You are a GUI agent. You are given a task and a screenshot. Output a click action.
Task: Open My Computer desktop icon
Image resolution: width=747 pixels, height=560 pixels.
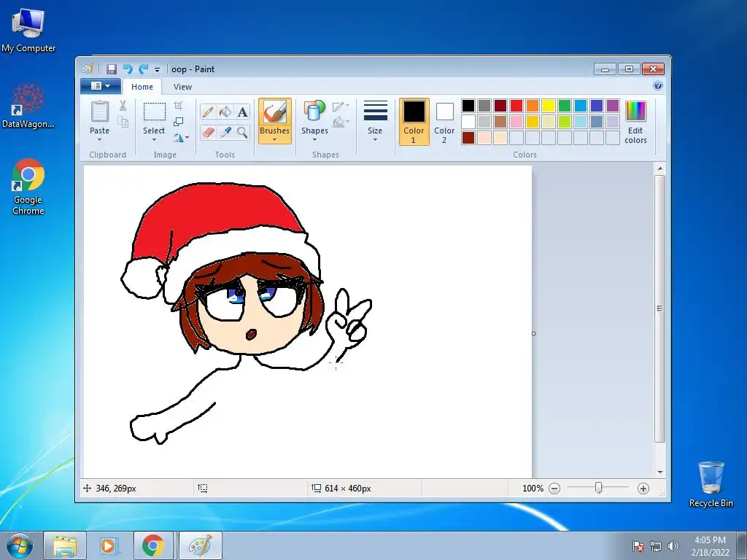[x=28, y=29]
